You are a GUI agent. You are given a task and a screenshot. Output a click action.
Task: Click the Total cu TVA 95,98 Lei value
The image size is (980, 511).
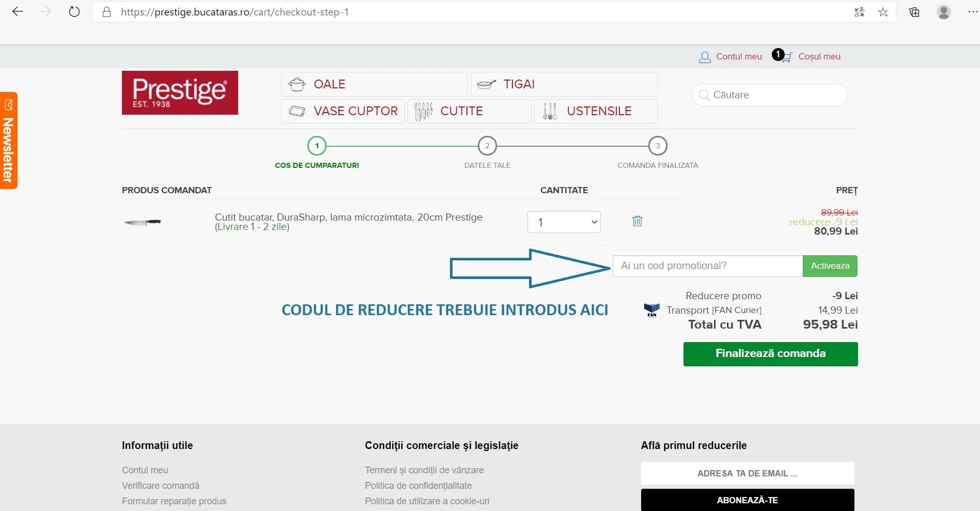[x=830, y=324]
